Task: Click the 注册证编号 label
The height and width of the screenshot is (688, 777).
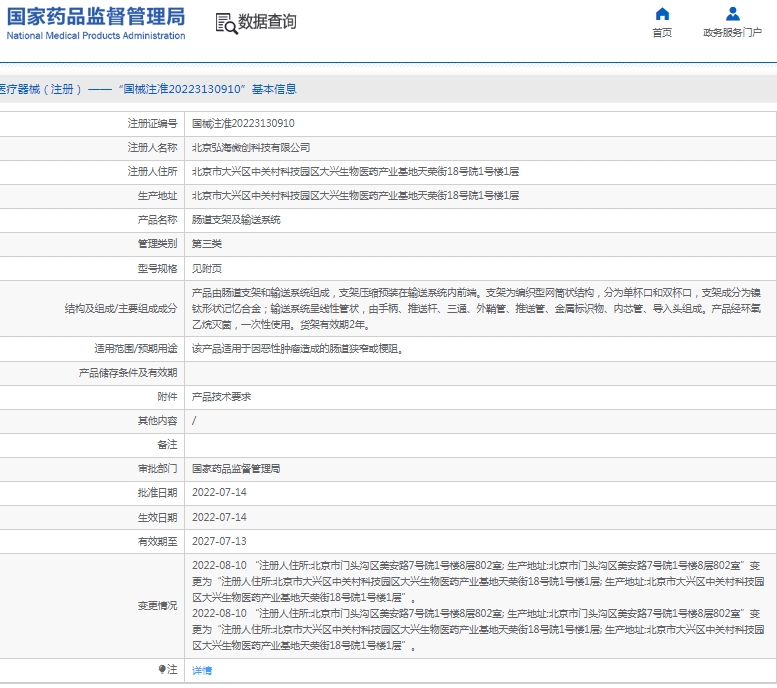Action: pos(152,123)
